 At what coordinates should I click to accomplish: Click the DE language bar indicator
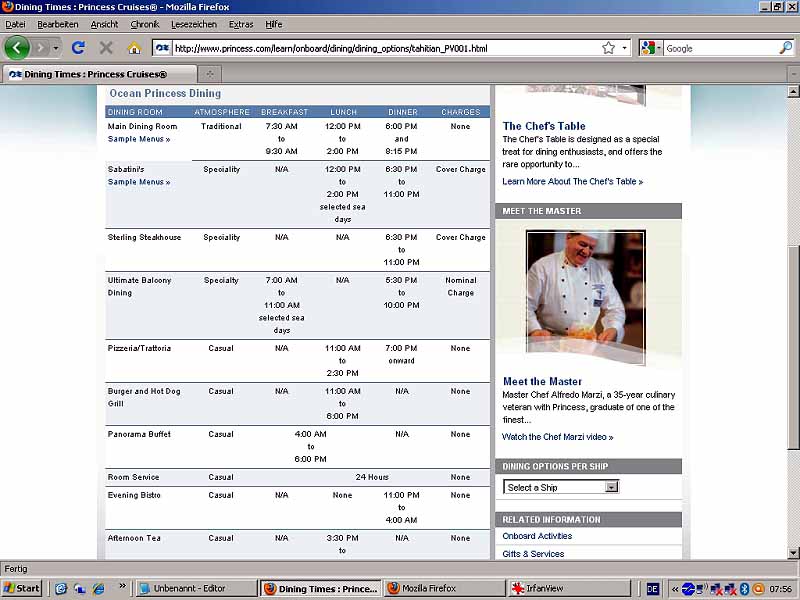(x=653, y=589)
